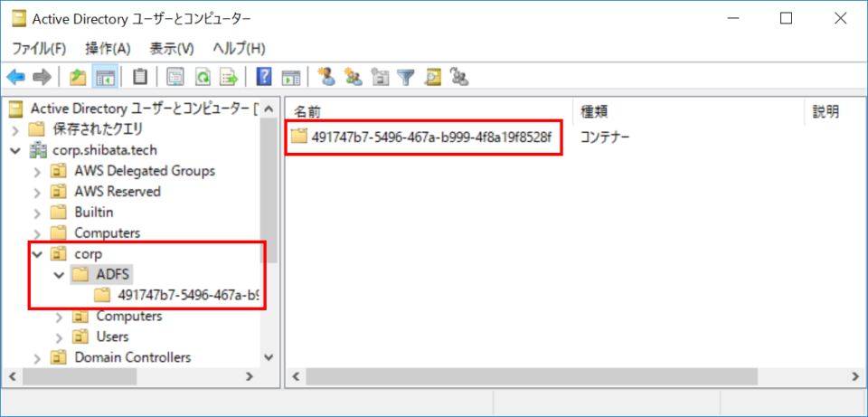Image resolution: width=868 pixels, height=417 pixels.
Task: Select the corp.shibata.tech domain
Action: point(106,150)
